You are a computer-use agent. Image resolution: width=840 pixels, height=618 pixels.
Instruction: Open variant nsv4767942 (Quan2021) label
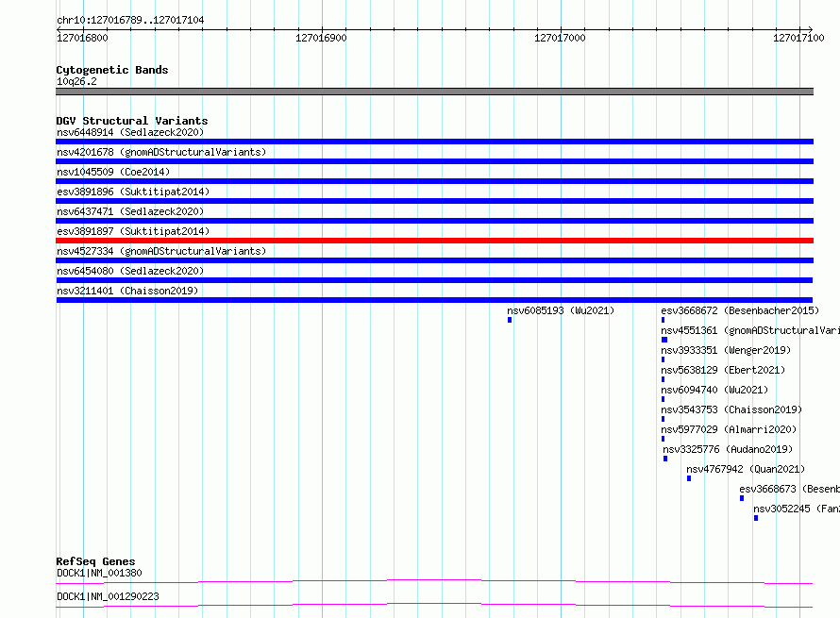tap(746, 469)
